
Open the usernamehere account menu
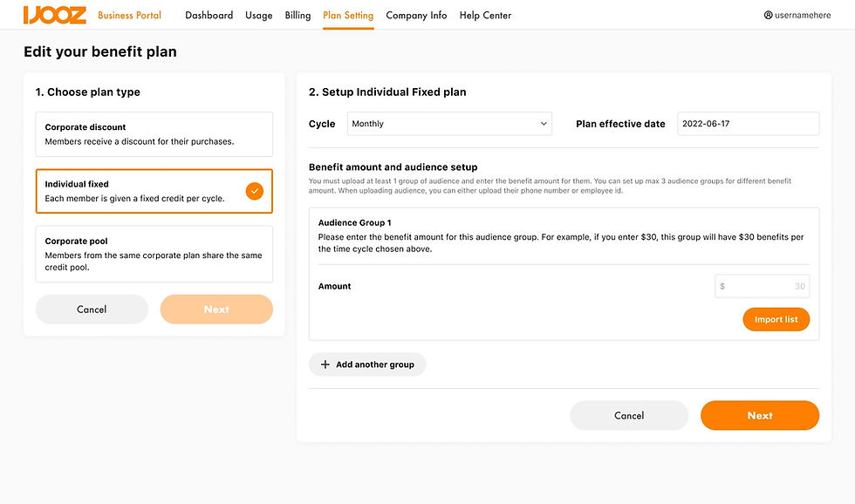pyautogui.click(x=797, y=15)
